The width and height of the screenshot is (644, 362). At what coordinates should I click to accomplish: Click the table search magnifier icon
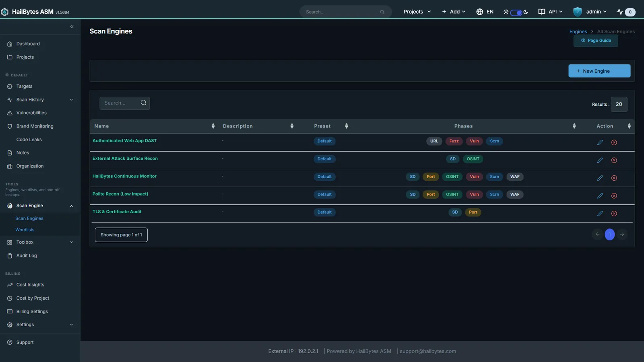pyautogui.click(x=143, y=103)
